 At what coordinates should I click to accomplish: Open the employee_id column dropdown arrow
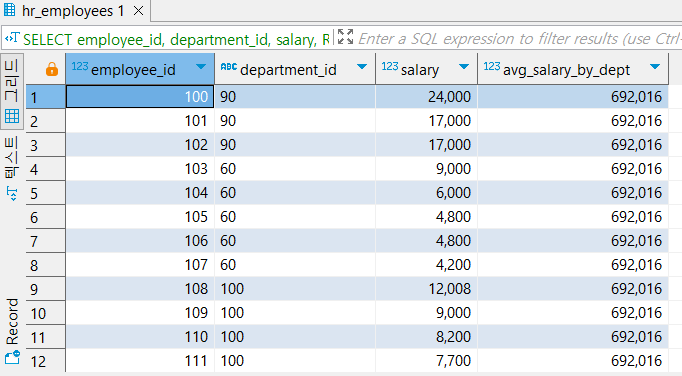pos(201,67)
